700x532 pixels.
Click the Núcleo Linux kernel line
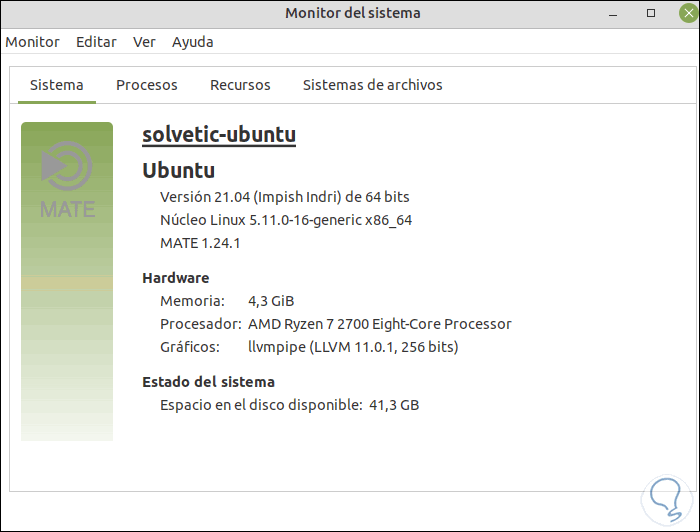286,220
